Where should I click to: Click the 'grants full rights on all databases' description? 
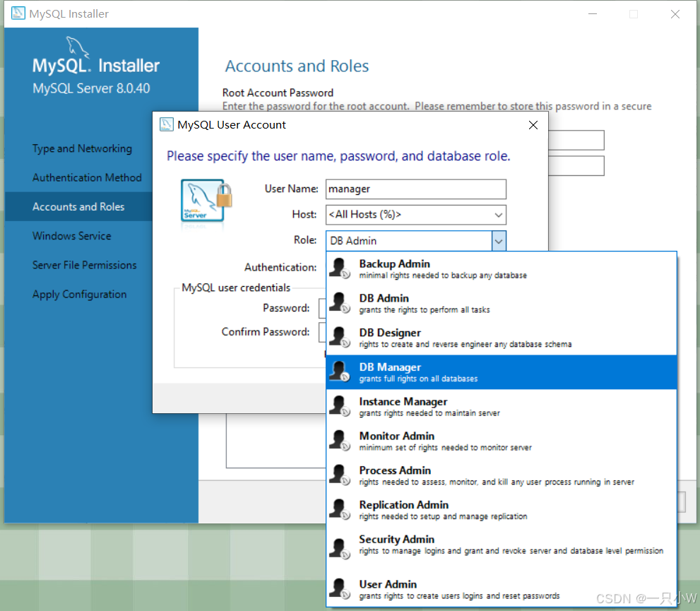tap(418, 379)
